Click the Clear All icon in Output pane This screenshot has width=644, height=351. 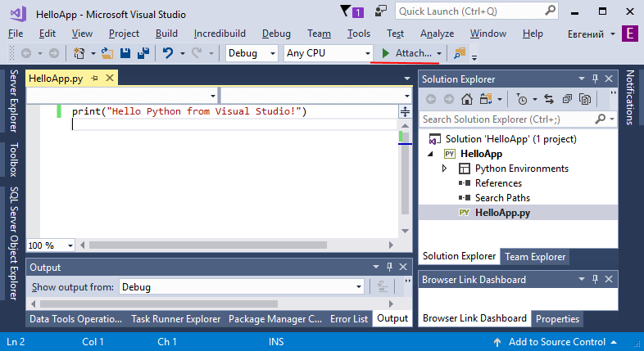[x=383, y=286]
